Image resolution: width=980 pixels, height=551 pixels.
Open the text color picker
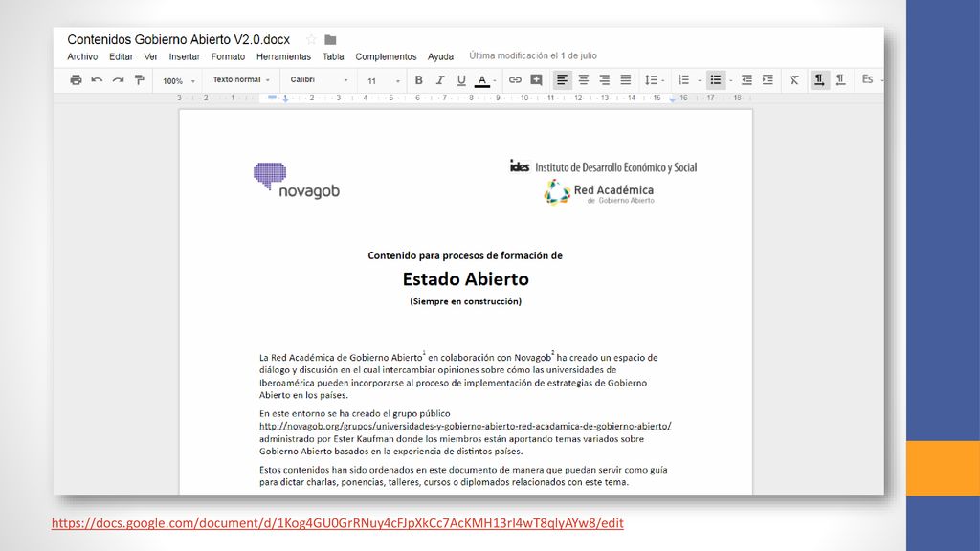click(482, 80)
